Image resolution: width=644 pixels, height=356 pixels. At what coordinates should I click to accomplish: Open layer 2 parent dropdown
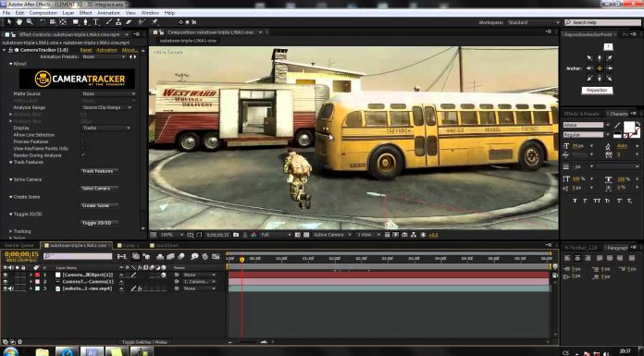200,282
